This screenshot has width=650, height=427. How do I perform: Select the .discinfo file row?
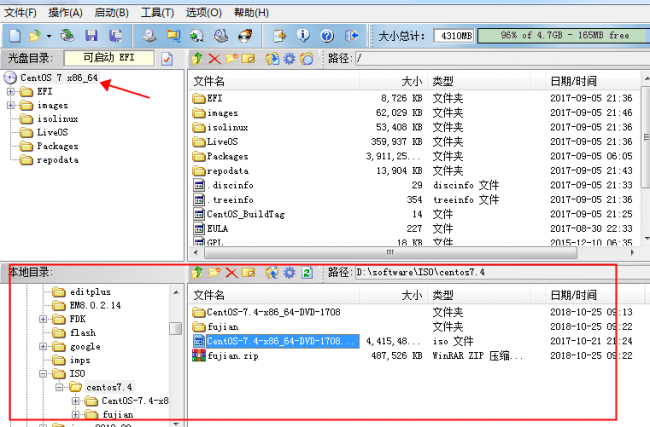point(413,185)
